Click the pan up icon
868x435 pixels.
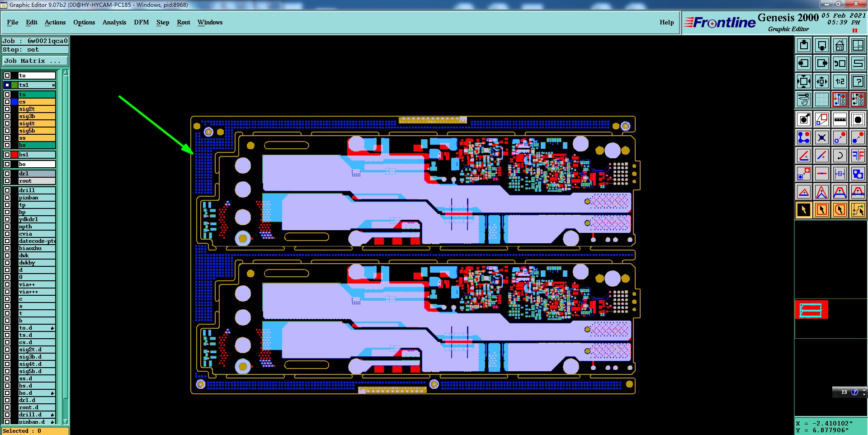point(804,45)
